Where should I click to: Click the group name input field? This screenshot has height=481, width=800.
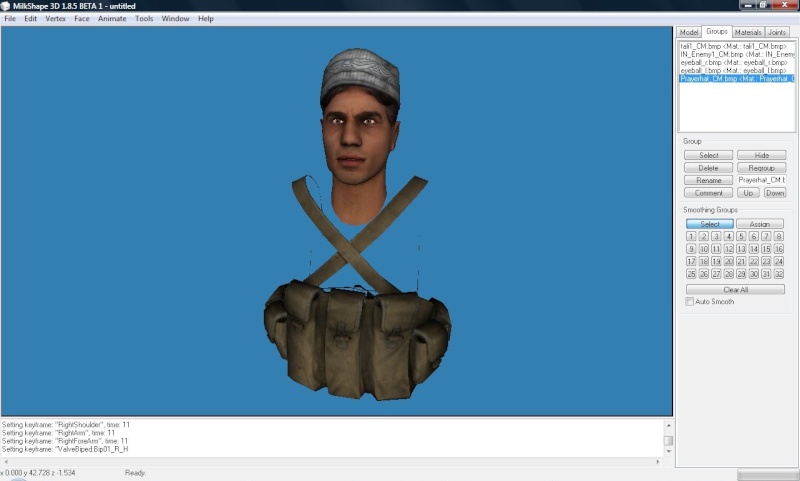coord(762,180)
